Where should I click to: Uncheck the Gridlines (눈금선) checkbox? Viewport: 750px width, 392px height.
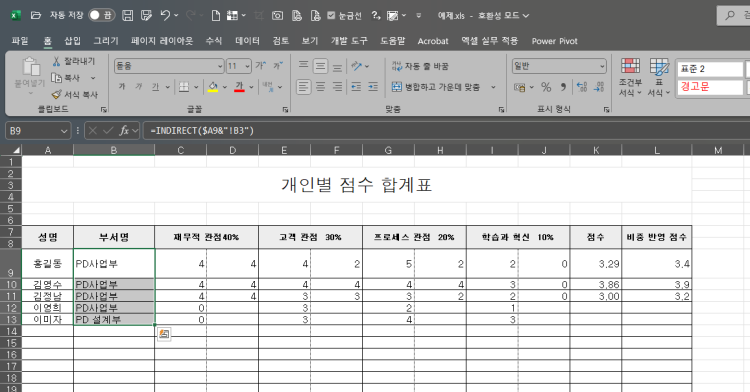[x=331, y=16]
